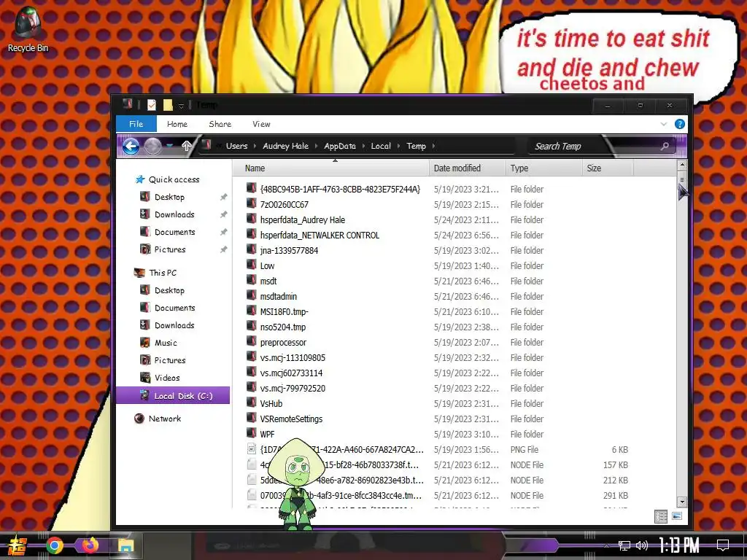Screen dimensions: 747x560
Task: Click the Help question mark icon
Action: [680, 124]
